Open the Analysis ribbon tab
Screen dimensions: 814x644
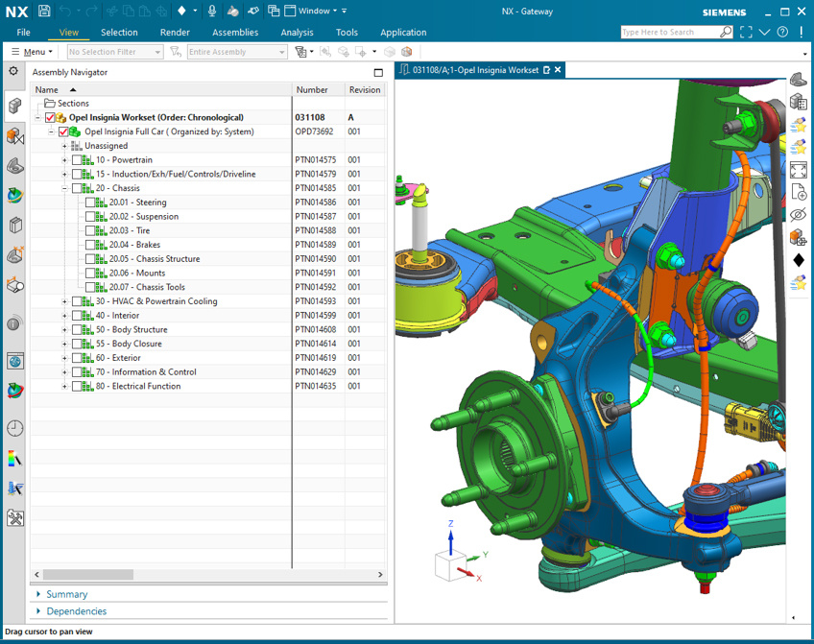297,32
